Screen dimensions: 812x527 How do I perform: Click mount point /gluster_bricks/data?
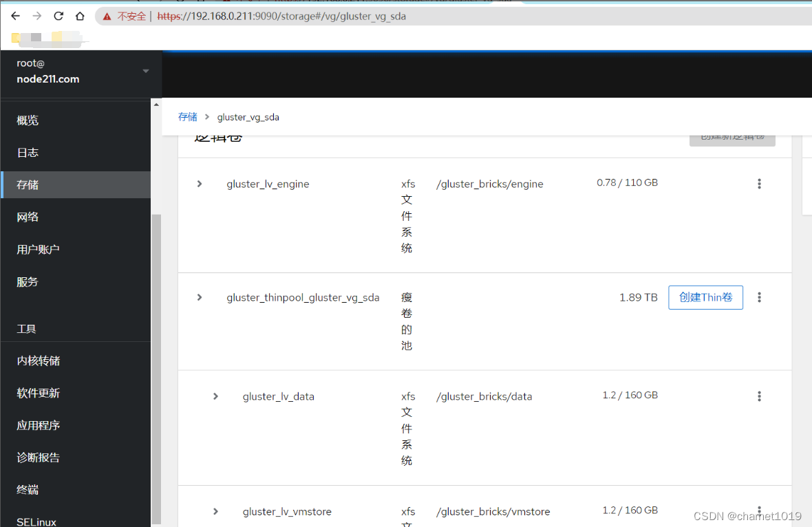coord(484,396)
